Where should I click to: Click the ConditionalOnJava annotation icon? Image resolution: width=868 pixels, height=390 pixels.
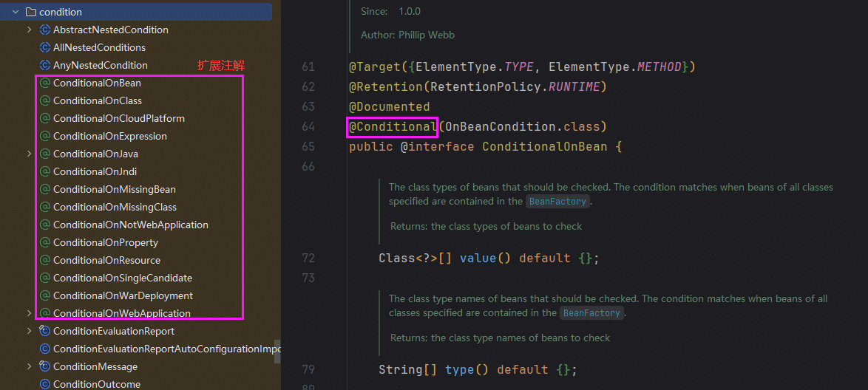pos(45,154)
